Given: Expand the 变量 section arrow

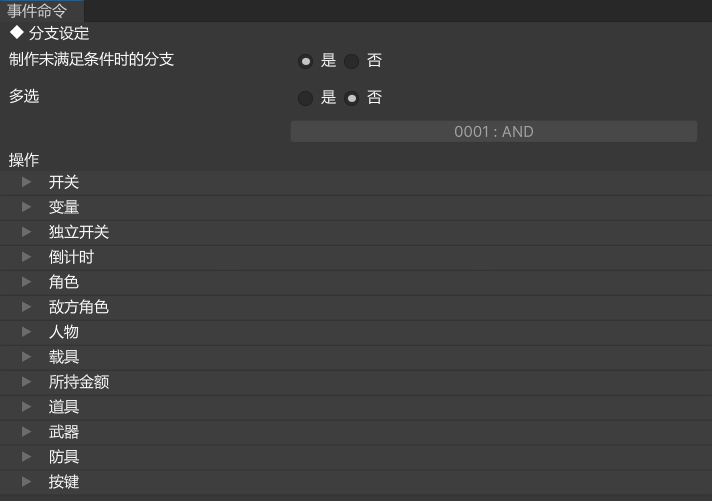Looking at the screenshot, I should 27,207.
